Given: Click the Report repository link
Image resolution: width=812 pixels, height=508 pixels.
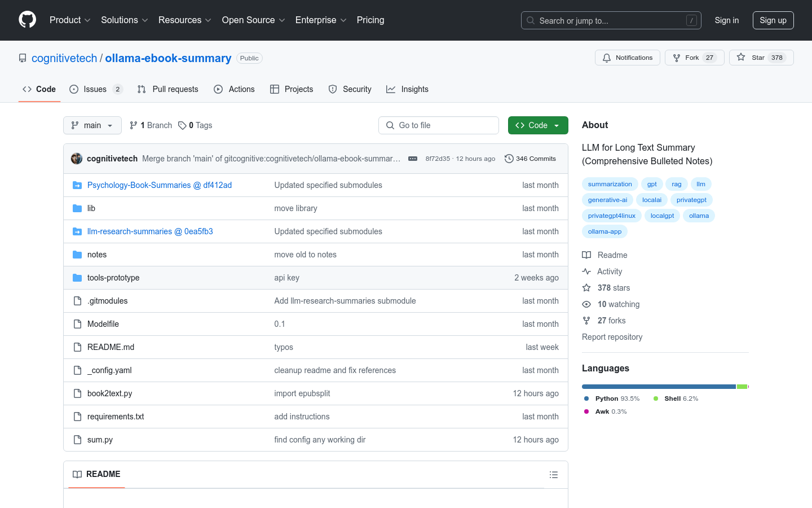Looking at the screenshot, I should (x=612, y=337).
